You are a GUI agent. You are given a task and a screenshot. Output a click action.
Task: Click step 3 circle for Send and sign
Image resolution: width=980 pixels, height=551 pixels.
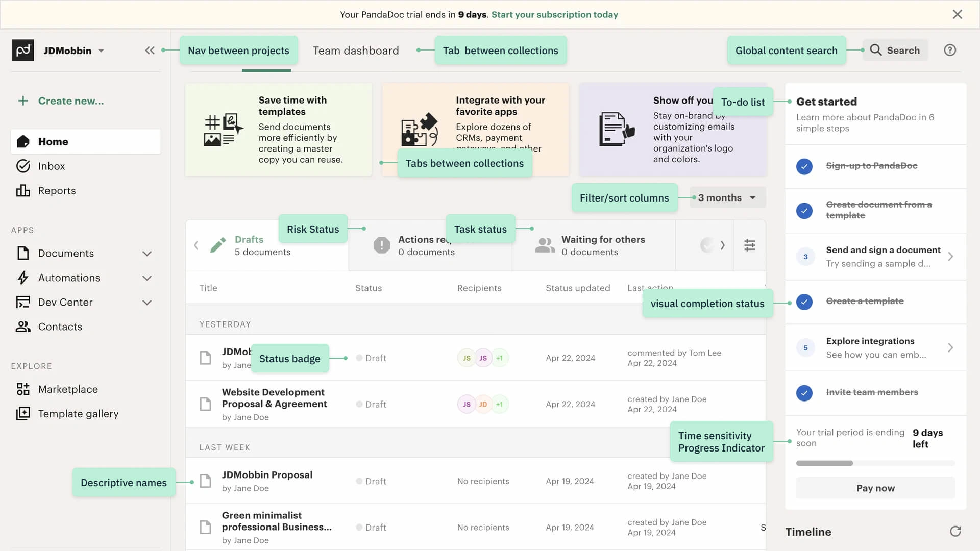tap(805, 257)
